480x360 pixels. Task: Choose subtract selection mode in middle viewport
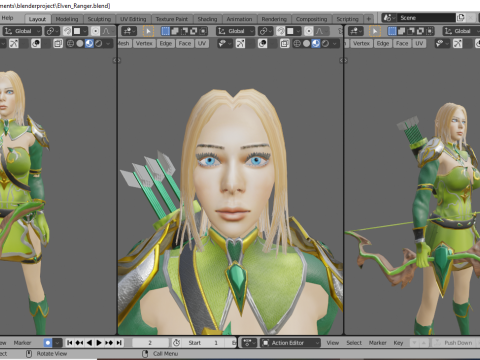(184, 31)
